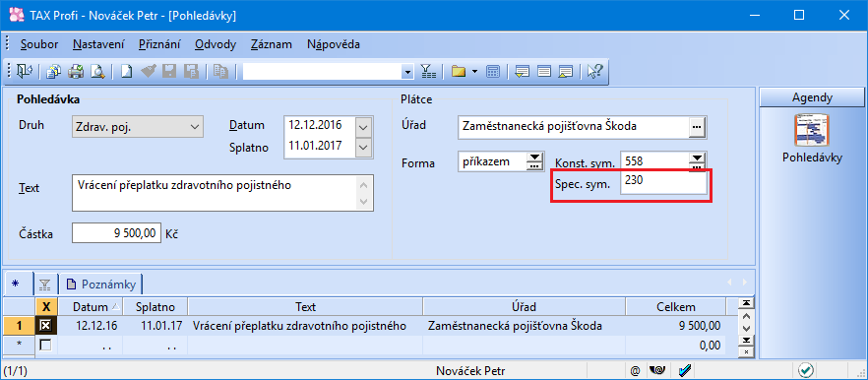The image size is (868, 380).
Task: Click the green circled check status icon
Action: click(806, 370)
